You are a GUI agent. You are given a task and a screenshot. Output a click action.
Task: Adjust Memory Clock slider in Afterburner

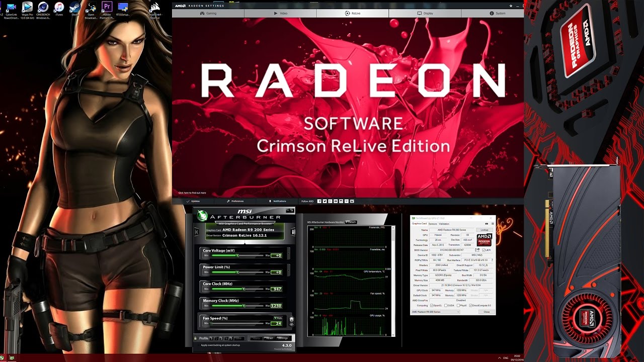pos(237,305)
